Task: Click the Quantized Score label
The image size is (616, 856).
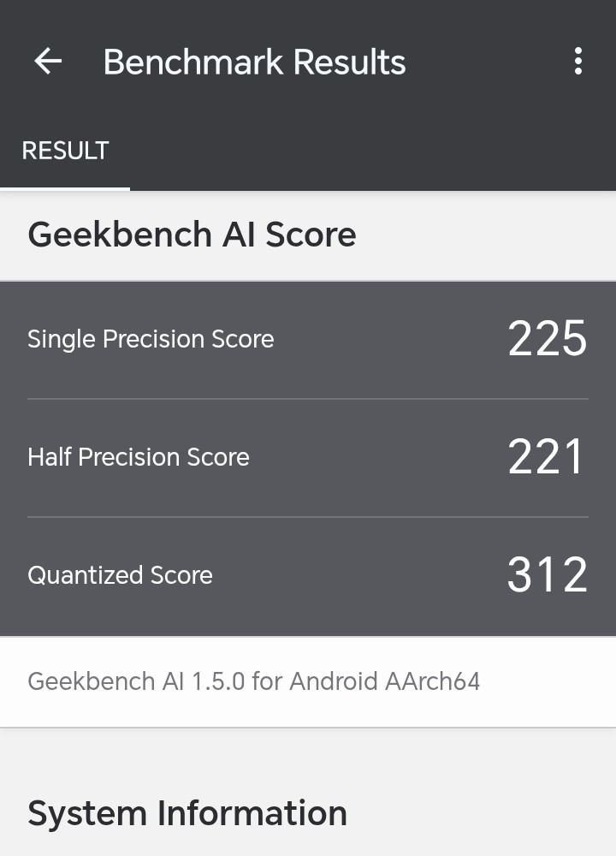Action: (120, 575)
